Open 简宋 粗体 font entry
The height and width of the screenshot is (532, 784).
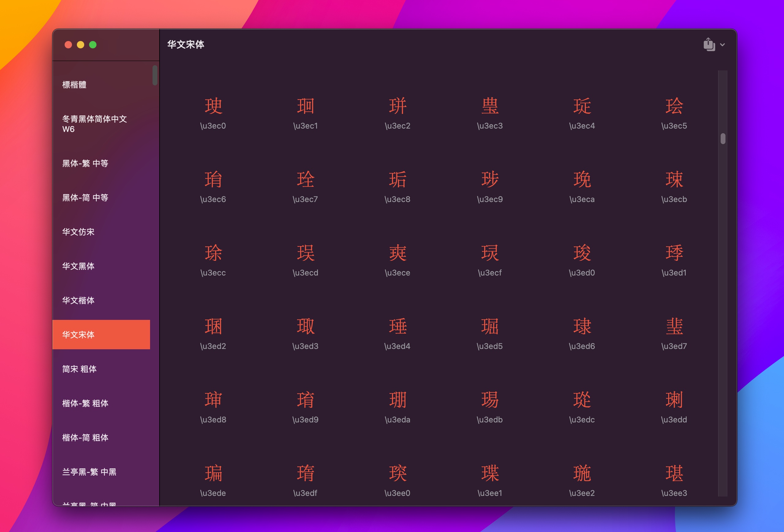[x=79, y=369]
